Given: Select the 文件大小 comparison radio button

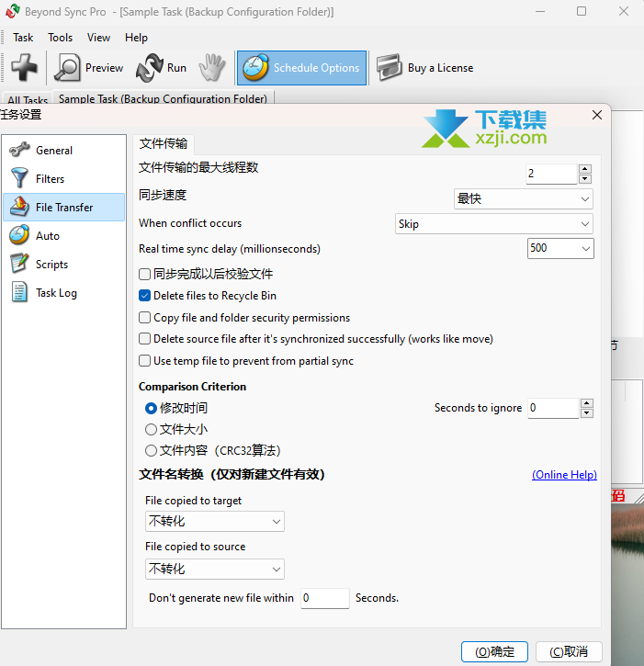Looking at the screenshot, I should pyautogui.click(x=151, y=429).
